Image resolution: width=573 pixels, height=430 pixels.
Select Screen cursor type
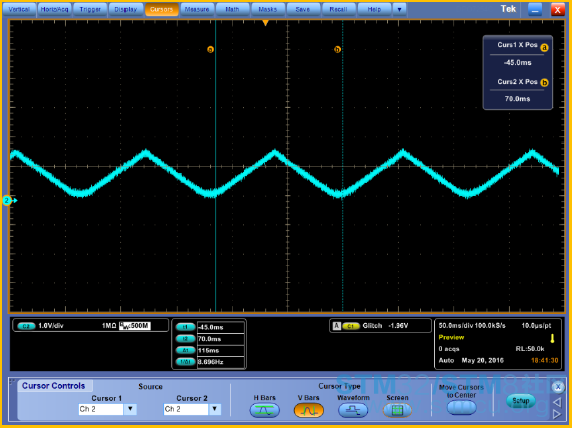tap(397, 410)
